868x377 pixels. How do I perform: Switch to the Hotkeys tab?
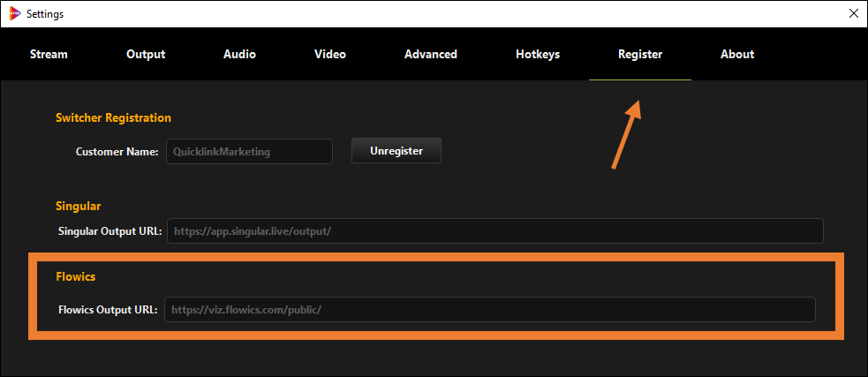538,54
